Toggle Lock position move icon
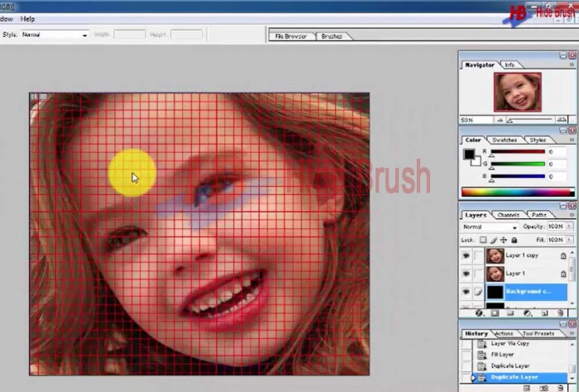 pos(503,240)
